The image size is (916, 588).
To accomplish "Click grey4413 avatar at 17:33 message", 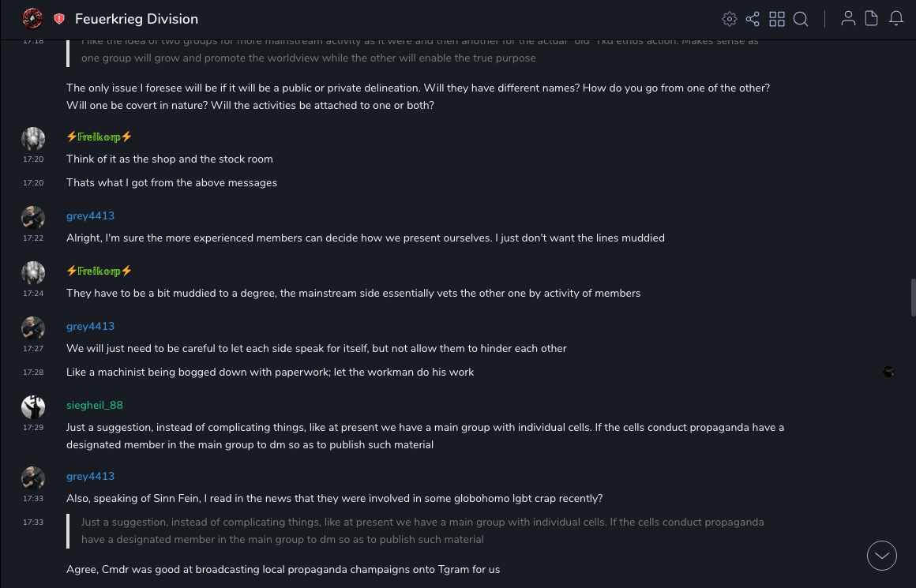I will (x=33, y=478).
